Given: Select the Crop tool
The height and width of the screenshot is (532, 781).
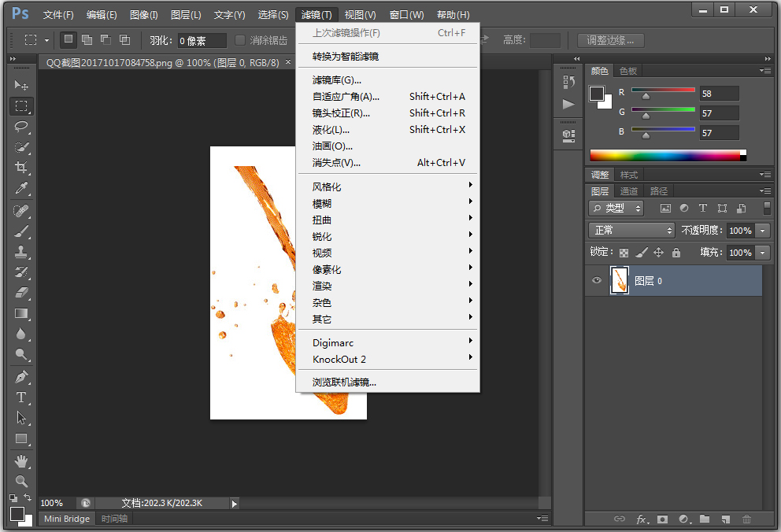Looking at the screenshot, I should [x=21, y=168].
